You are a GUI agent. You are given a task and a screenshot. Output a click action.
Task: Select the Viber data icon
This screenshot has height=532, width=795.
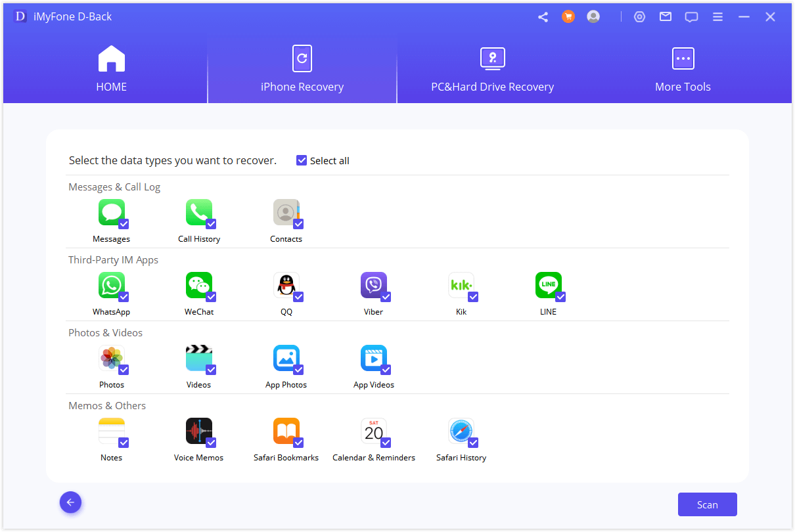point(374,285)
